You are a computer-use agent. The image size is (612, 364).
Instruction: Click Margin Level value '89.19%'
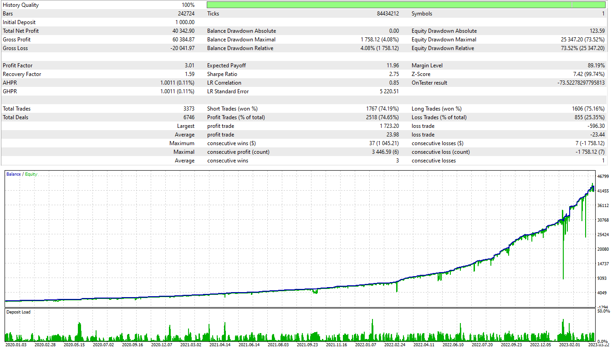coord(597,66)
